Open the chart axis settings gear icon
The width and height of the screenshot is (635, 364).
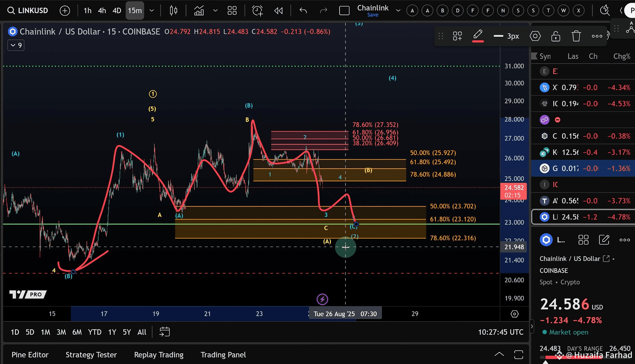514,314
